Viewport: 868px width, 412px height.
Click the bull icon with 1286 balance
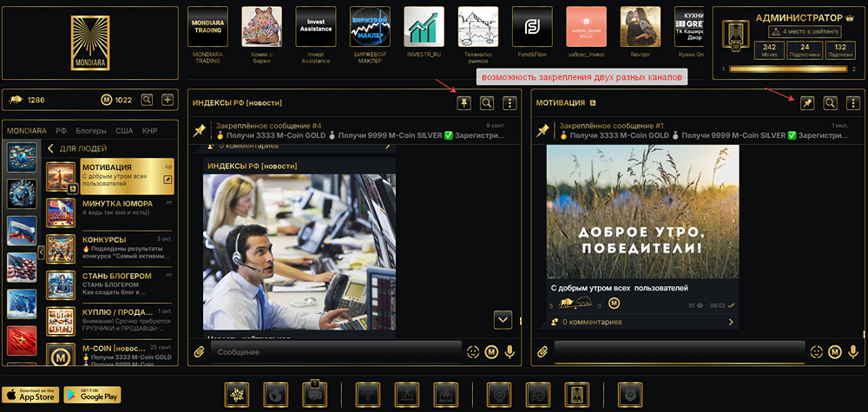click(x=16, y=100)
